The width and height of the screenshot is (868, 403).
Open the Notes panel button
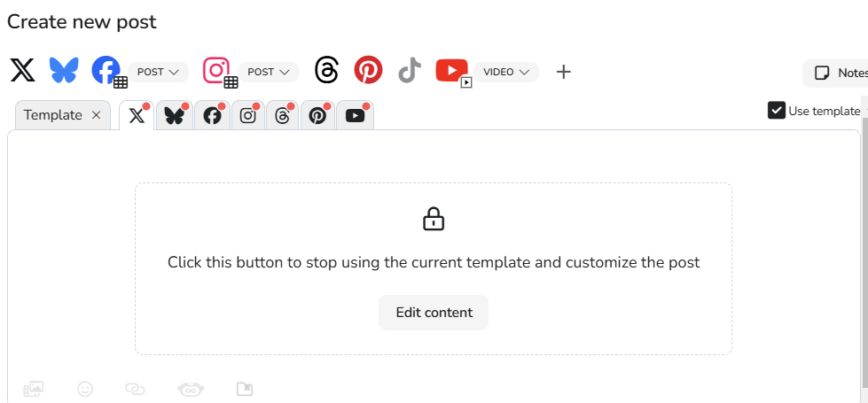tap(835, 73)
